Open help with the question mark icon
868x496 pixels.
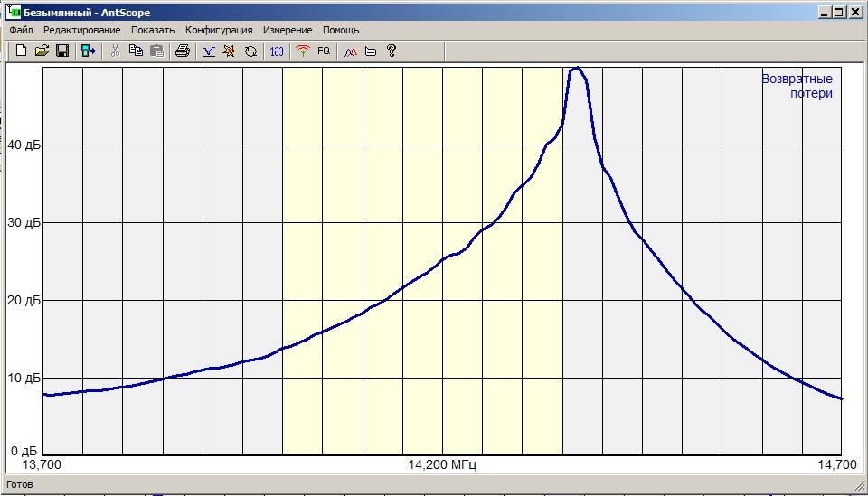click(392, 51)
